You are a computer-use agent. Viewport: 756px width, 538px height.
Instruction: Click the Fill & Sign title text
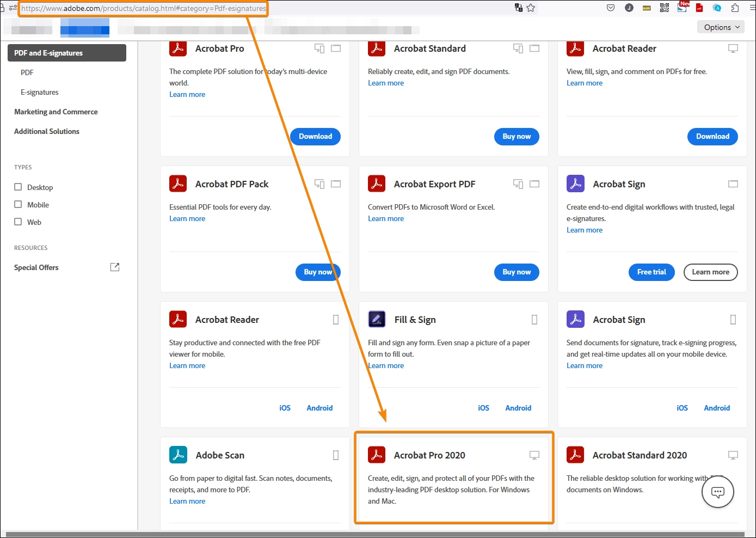pyautogui.click(x=415, y=320)
